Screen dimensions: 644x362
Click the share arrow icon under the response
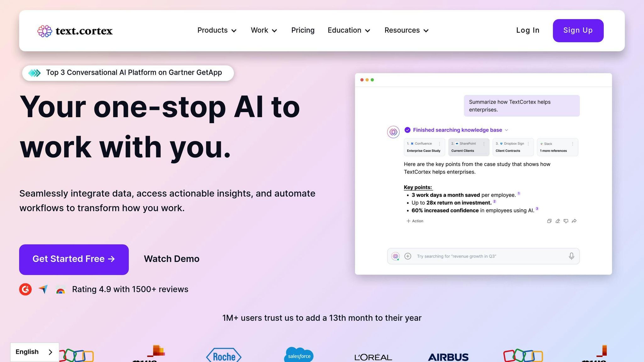(x=574, y=221)
